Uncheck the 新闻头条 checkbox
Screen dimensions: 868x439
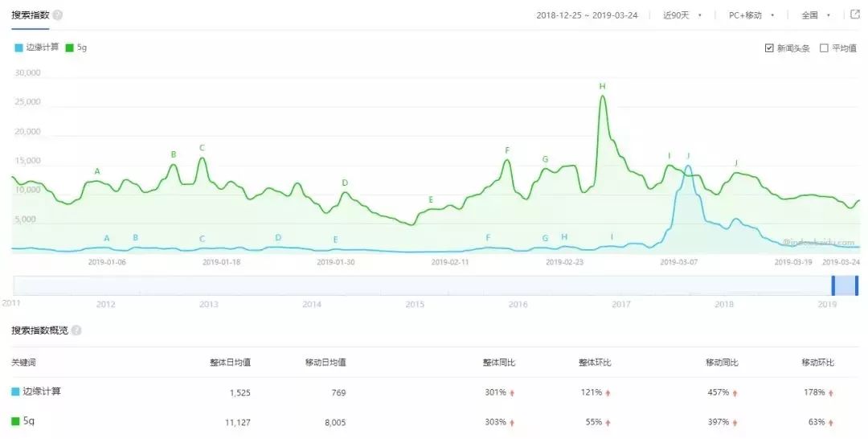click(769, 48)
